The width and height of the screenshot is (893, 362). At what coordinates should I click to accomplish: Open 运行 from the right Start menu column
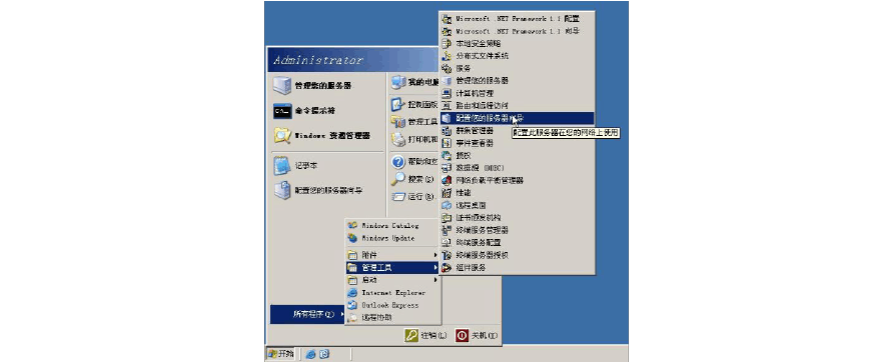[415, 196]
